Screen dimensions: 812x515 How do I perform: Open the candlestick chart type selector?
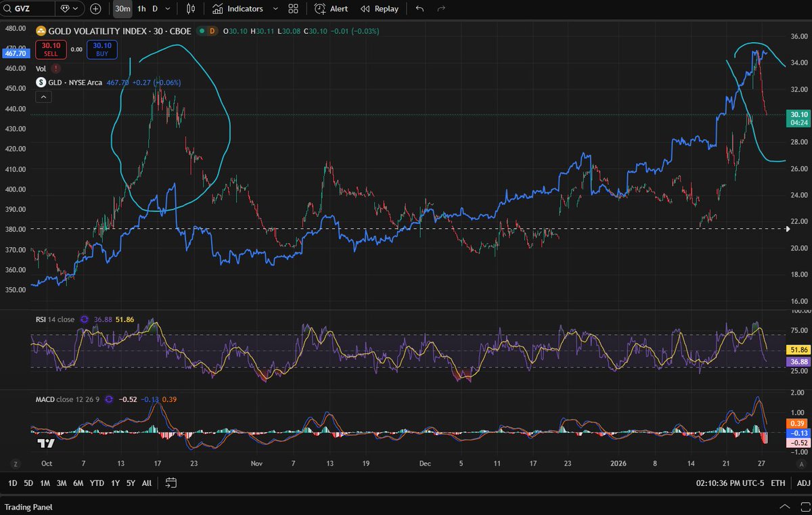pyautogui.click(x=191, y=9)
